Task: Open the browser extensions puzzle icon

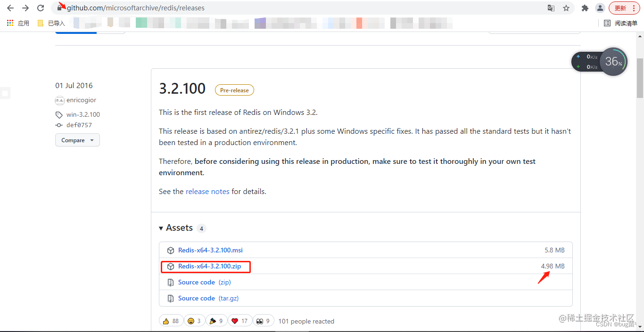Action: tap(584, 8)
